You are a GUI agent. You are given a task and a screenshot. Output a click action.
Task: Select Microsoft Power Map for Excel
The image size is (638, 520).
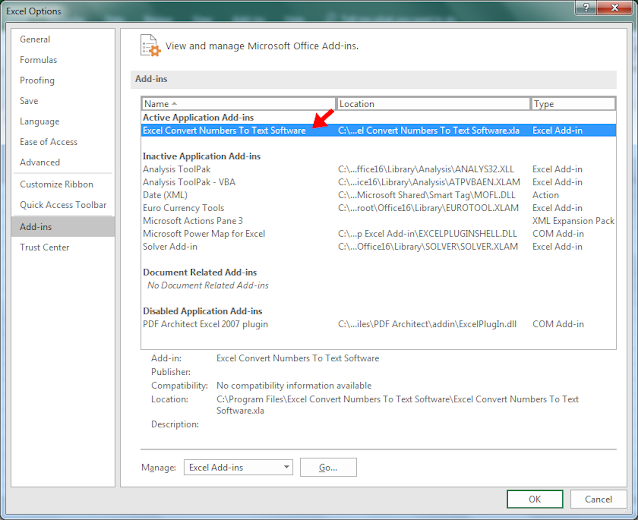(x=378, y=234)
